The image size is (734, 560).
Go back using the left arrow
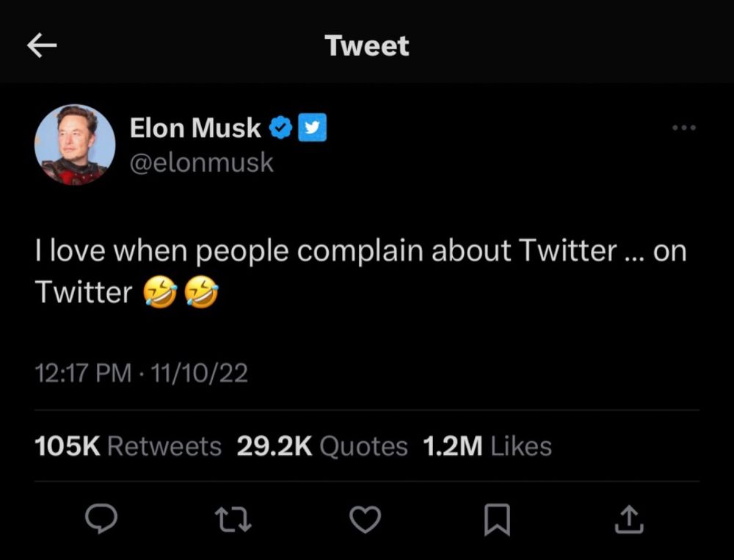(42, 46)
